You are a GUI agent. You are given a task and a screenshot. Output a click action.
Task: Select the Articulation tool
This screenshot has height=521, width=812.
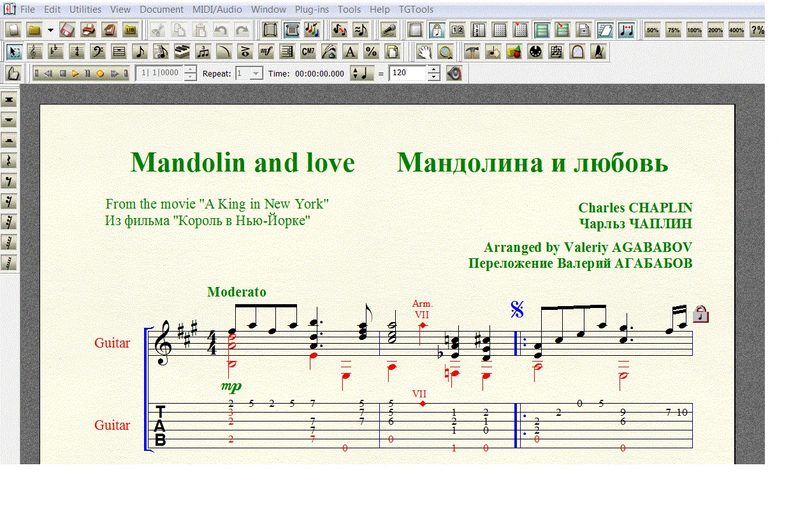point(244,52)
